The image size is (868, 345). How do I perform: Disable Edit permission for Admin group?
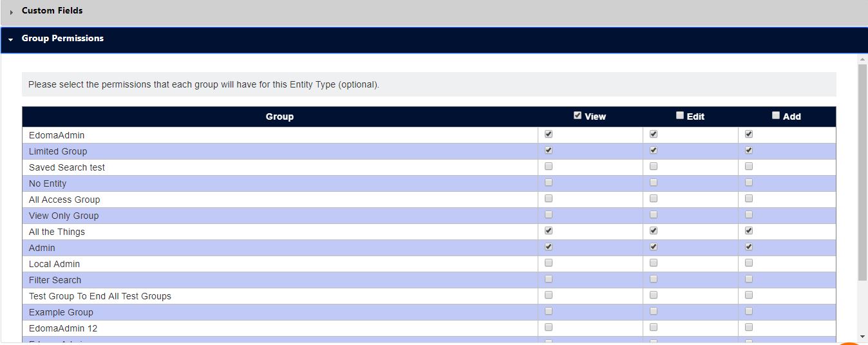click(654, 247)
